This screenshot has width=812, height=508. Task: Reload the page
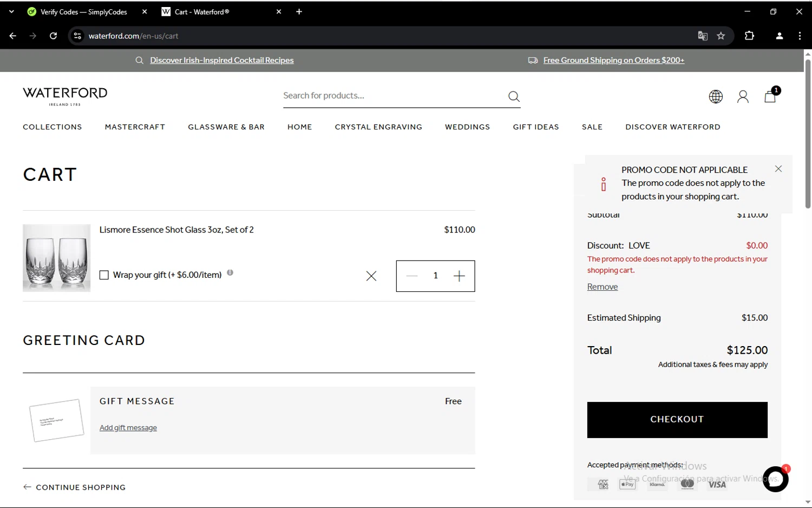(x=53, y=36)
